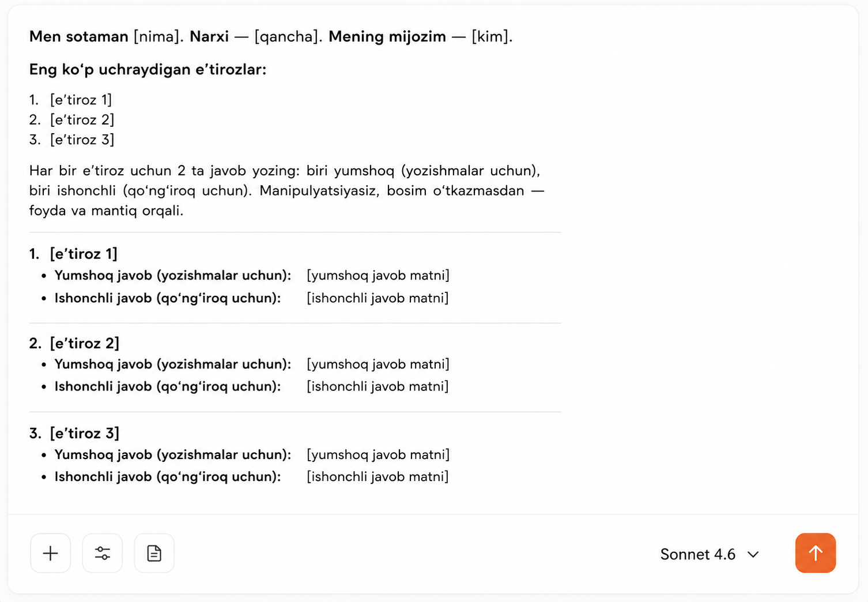The height and width of the screenshot is (602, 868).
Task: Click the heading Eng ko'p uchraydigan e'tirozlar
Action: [x=148, y=69]
